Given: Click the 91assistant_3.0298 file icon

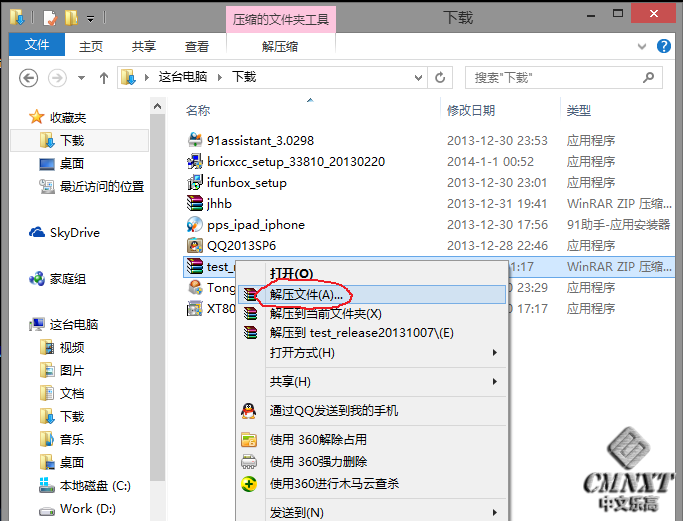Looking at the screenshot, I should [195, 140].
